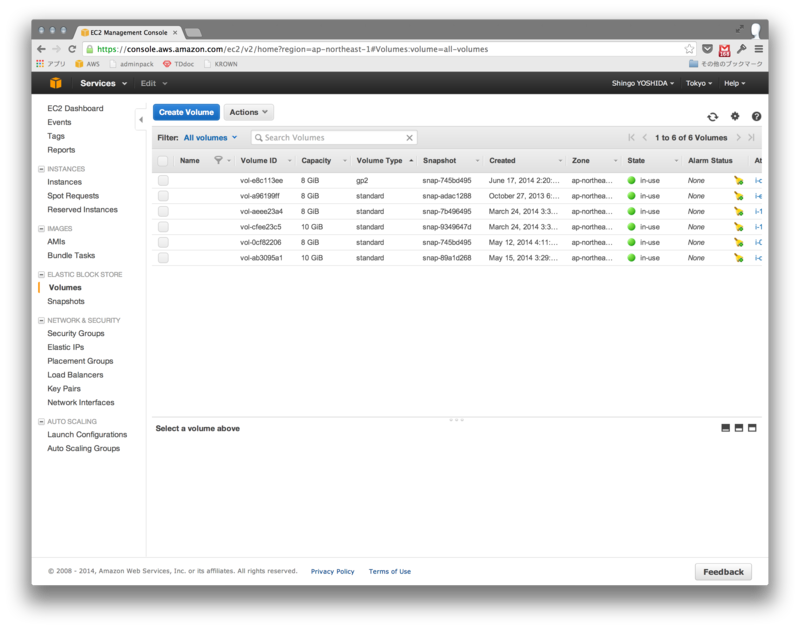Click the Search Volumes input field
The image size is (800, 629).
point(334,138)
